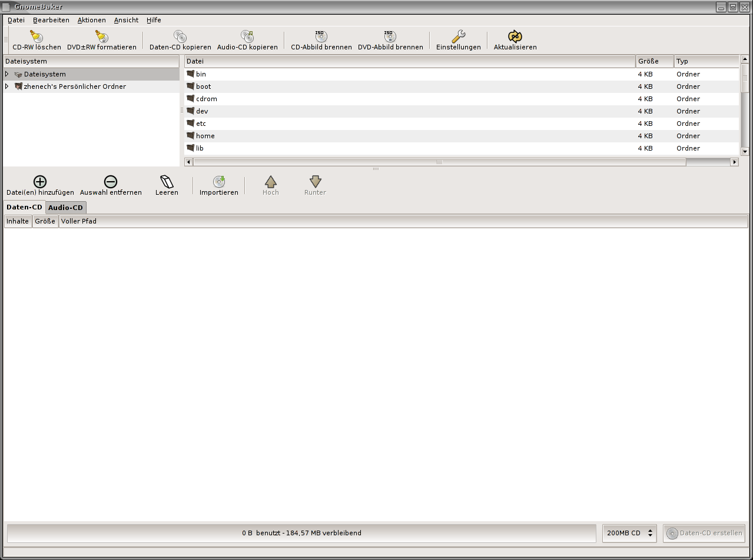Sort by Größe column in file list

pos(655,61)
